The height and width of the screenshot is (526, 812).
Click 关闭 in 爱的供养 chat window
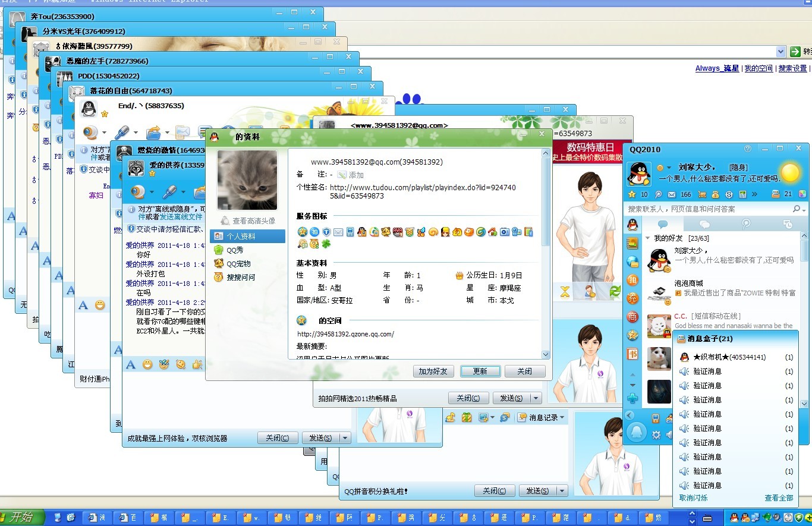pyautogui.click(x=278, y=438)
